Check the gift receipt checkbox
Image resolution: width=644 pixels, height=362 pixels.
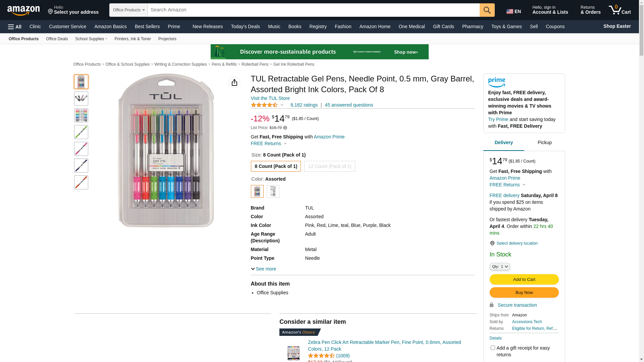(493, 348)
